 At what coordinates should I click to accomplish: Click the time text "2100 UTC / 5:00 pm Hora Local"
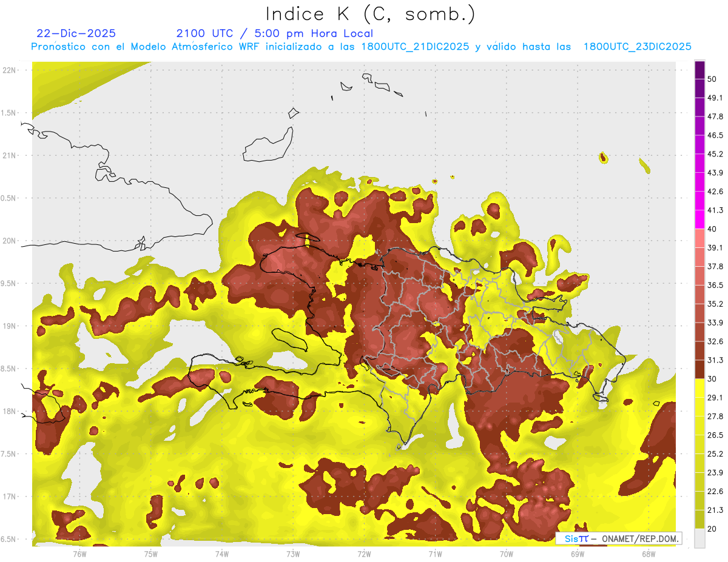pyautogui.click(x=275, y=33)
